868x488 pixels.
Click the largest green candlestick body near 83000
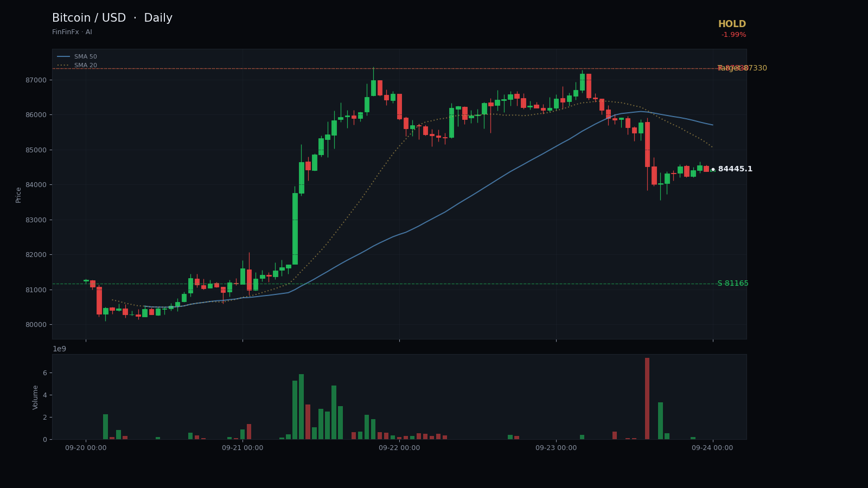click(295, 229)
